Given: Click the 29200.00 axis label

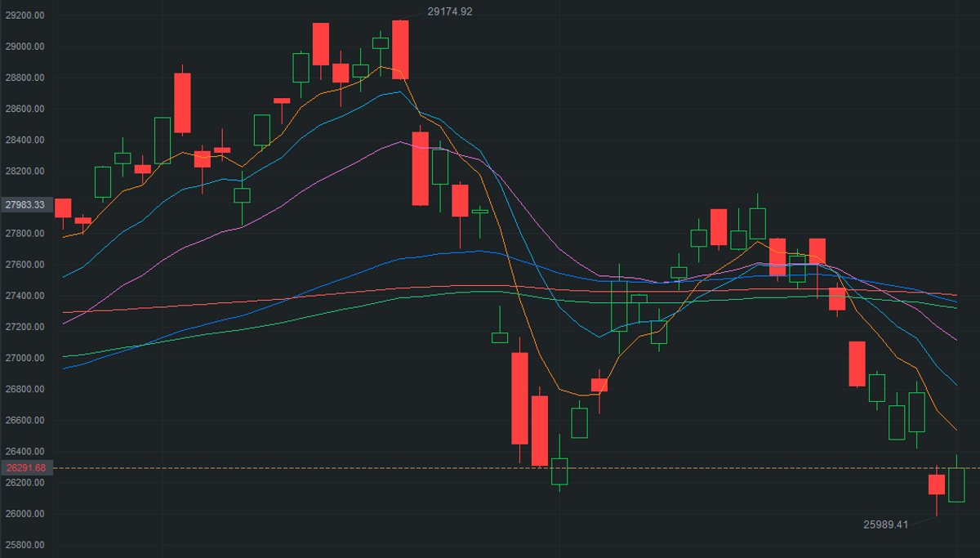Looking at the screenshot, I should coord(24,16).
